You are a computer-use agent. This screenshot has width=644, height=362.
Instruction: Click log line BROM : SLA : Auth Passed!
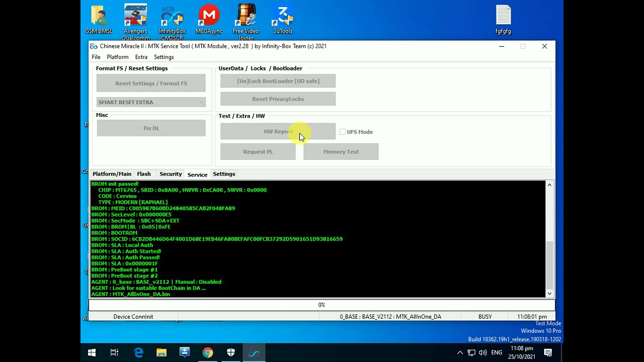(x=125, y=257)
